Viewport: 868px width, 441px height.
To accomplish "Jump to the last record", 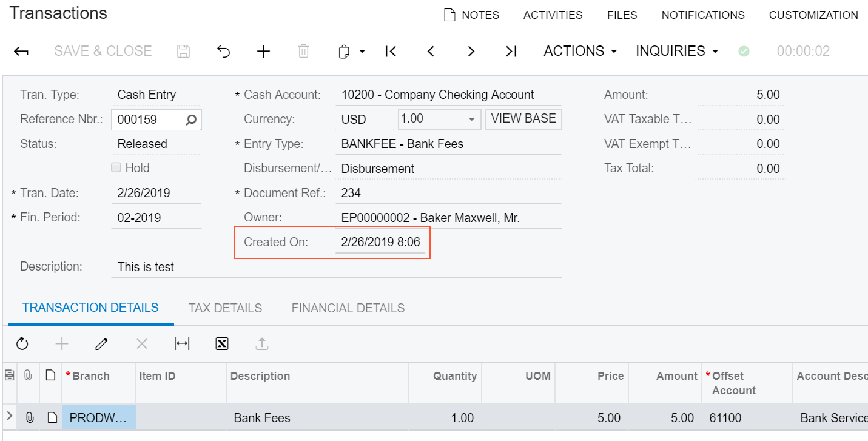I will pyautogui.click(x=511, y=52).
